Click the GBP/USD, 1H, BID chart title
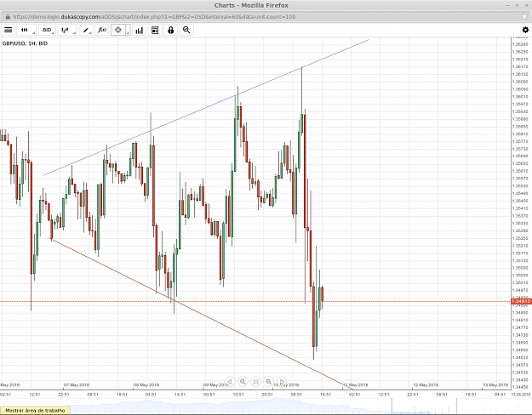The height and width of the screenshot is (415, 532). (x=25, y=43)
